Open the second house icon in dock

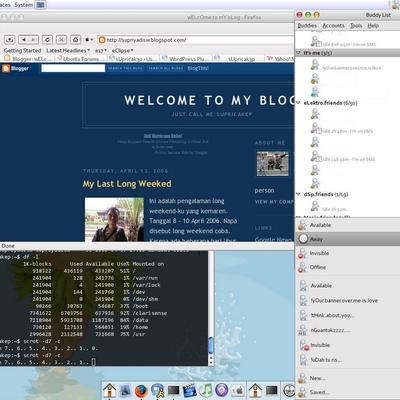(x=255, y=390)
